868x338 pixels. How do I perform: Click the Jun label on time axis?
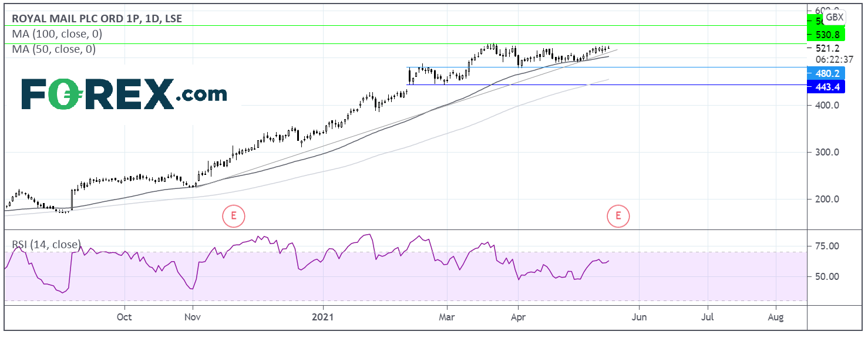point(639,317)
